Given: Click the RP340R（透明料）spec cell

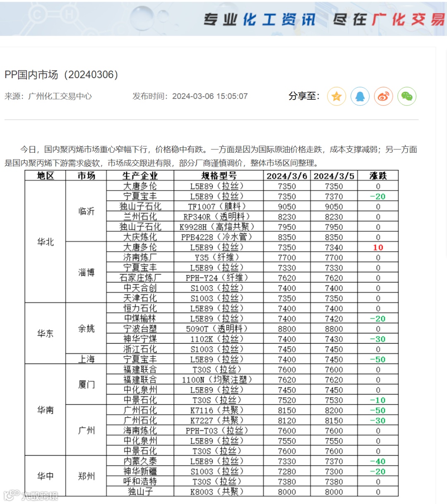Looking at the screenshot, I should (219, 217).
